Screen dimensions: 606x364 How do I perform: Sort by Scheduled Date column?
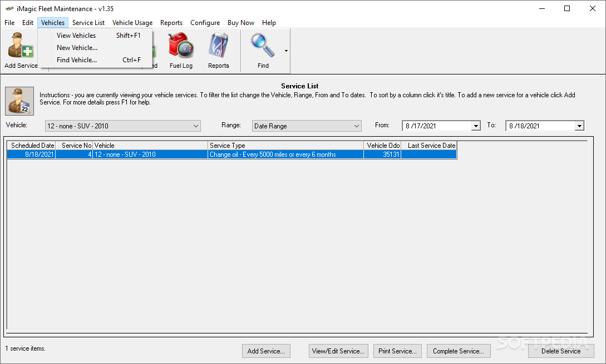coord(32,146)
